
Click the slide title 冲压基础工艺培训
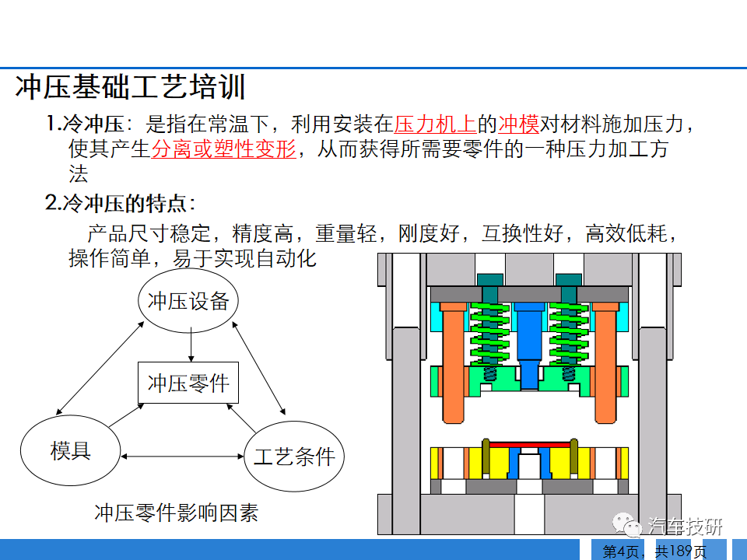click(x=130, y=86)
